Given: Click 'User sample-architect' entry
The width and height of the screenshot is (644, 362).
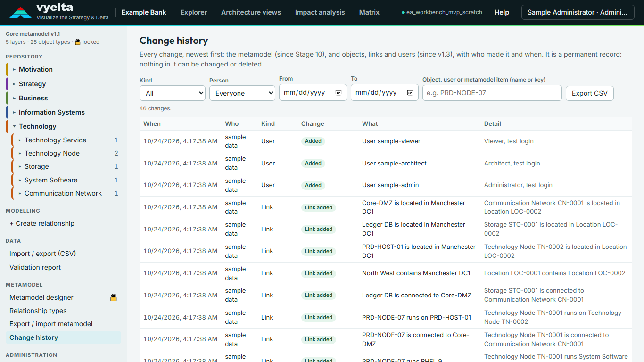Looking at the screenshot, I should [394, 163].
